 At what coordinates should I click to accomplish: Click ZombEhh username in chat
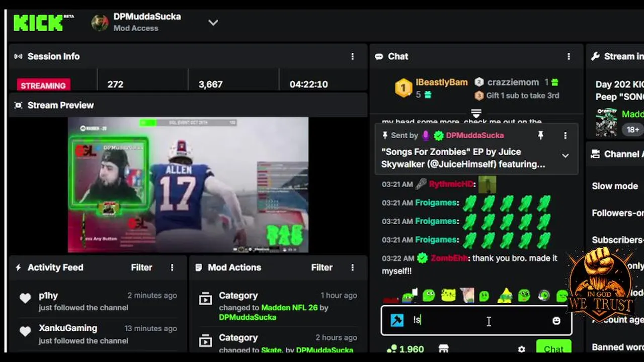[449, 258]
